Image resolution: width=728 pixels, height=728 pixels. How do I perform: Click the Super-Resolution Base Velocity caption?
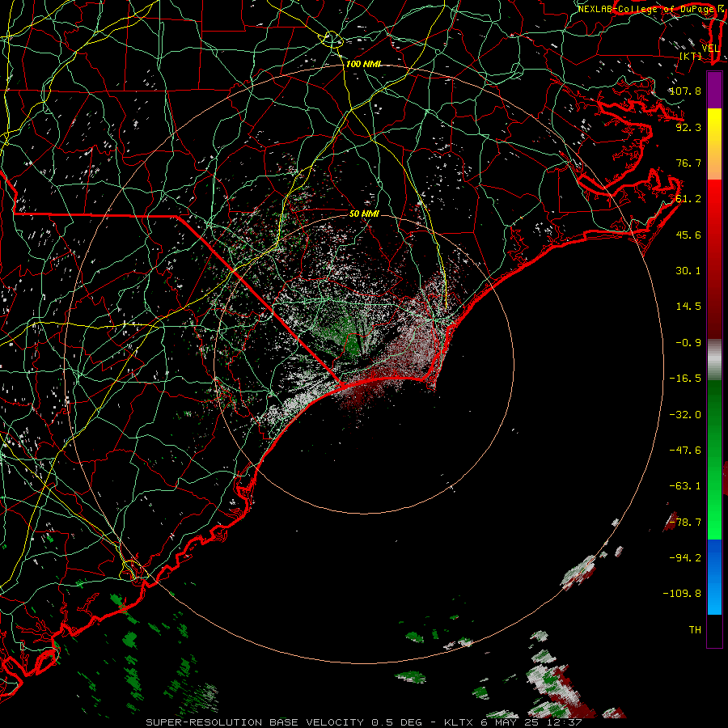[363, 722]
